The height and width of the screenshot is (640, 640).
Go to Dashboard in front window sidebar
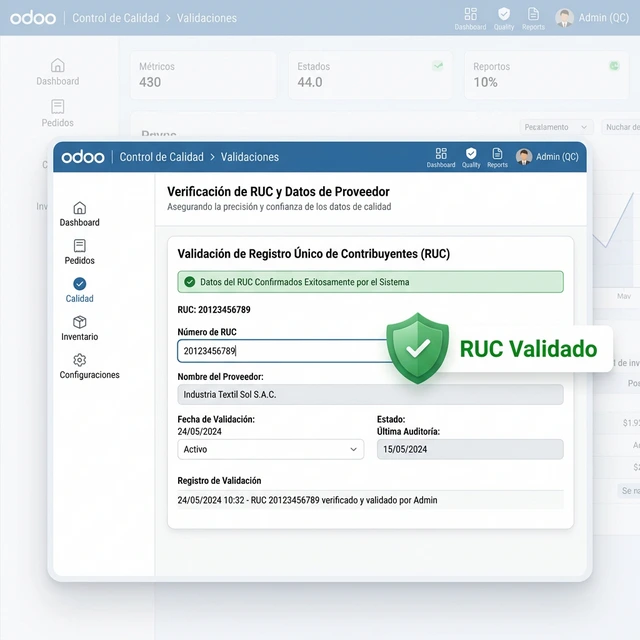80,213
